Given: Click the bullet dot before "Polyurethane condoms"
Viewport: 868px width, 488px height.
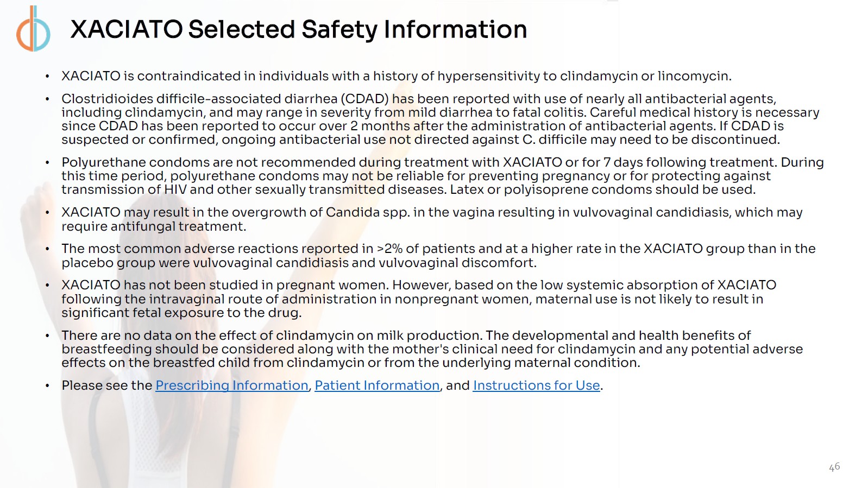Looking at the screenshot, I should tap(48, 163).
